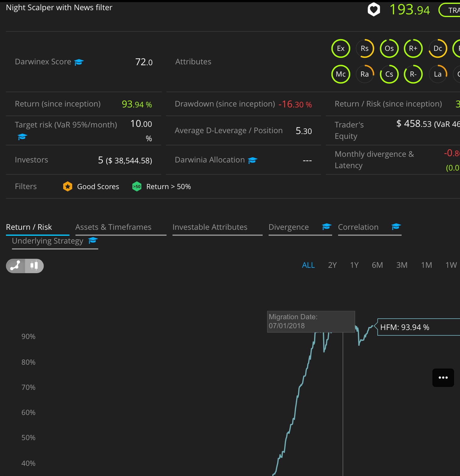Click the Good Scores filter badge icon
The image size is (460, 476).
68,186
